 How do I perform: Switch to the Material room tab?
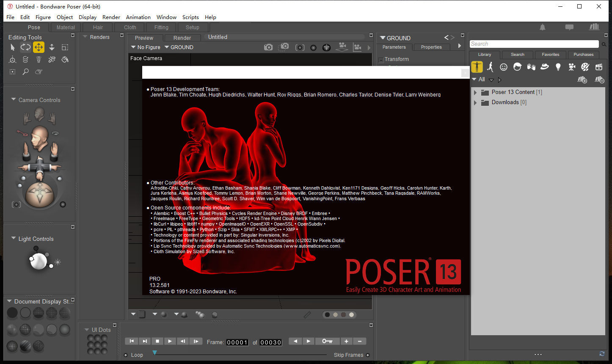66,28
